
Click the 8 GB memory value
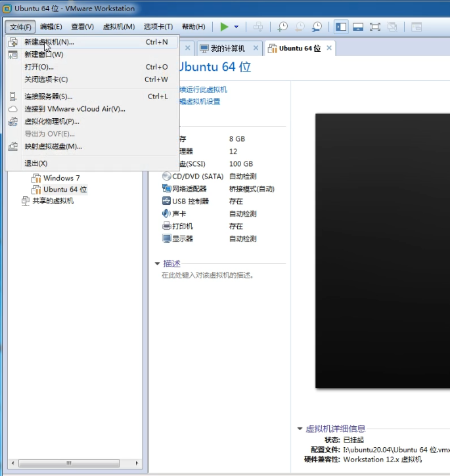pos(237,139)
